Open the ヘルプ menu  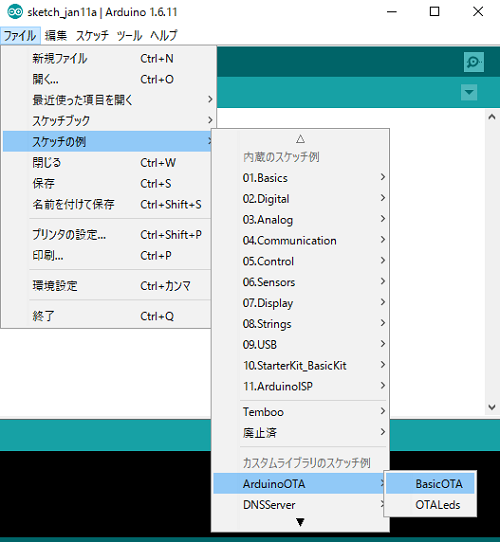tap(164, 36)
